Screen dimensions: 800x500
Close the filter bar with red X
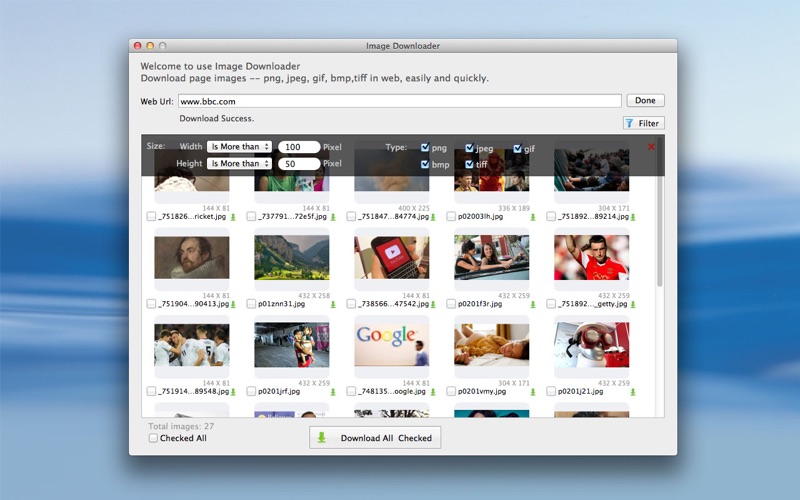click(x=651, y=147)
